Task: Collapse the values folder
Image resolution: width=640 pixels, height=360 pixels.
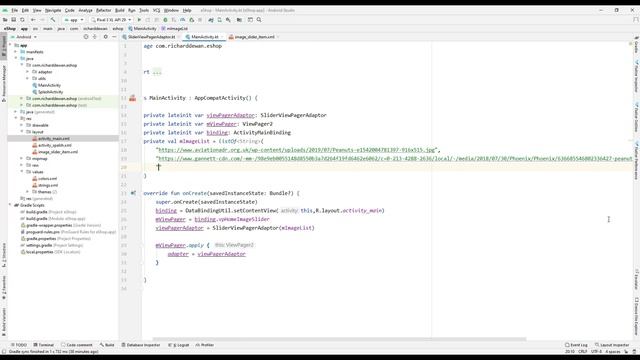Action: [x=22, y=172]
